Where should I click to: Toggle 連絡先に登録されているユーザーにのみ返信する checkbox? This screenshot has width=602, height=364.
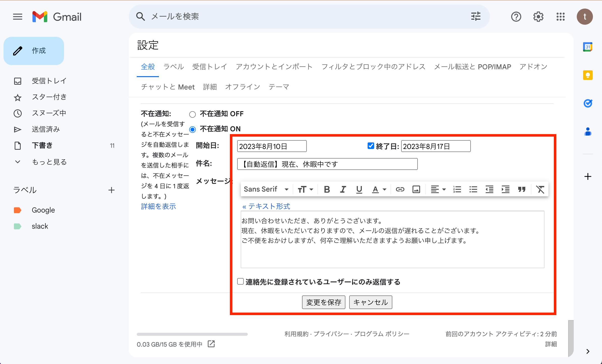tap(240, 281)
